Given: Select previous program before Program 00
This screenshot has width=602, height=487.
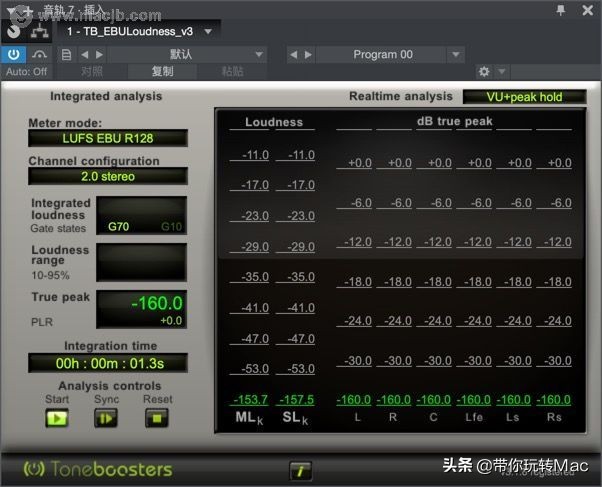Looking at the screenshot, I should pyautogui.click(x=294, y=55).
